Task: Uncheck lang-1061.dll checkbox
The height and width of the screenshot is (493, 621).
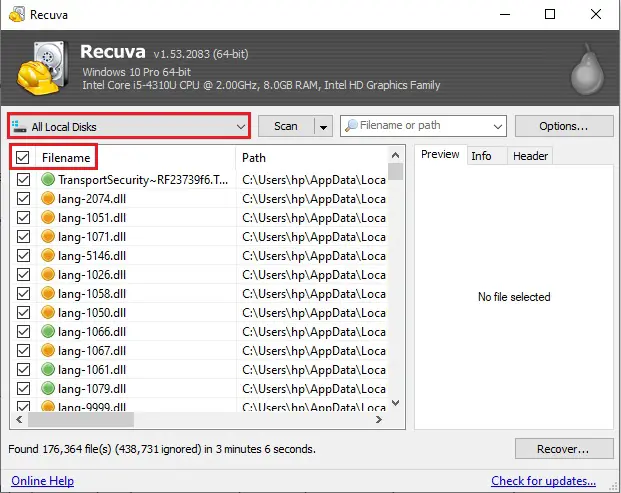Action: coord(23,369)
